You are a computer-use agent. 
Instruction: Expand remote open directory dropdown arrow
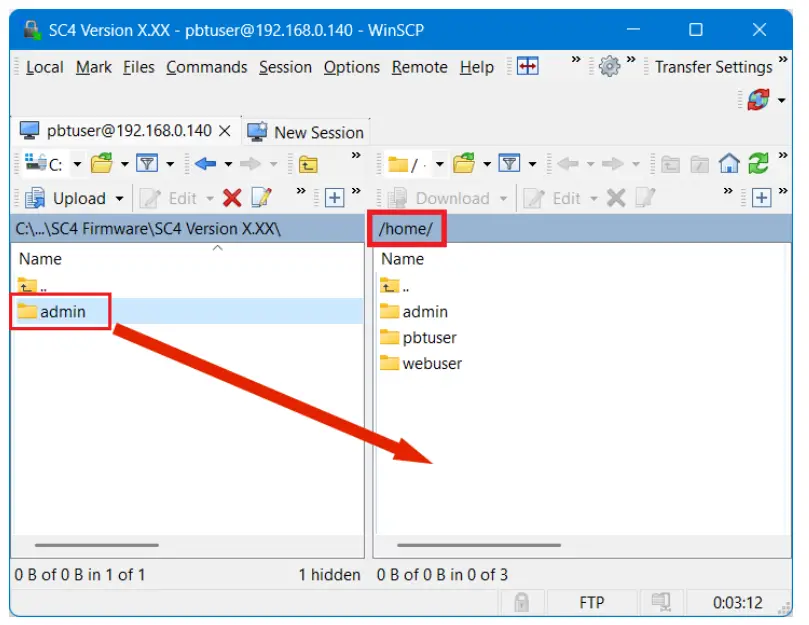(487, 164)
